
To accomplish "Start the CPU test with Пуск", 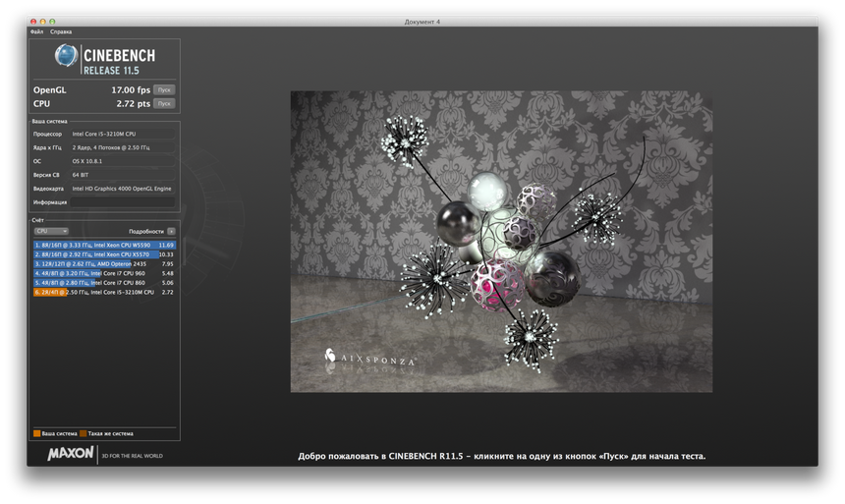I will click(x=164, y=103).
